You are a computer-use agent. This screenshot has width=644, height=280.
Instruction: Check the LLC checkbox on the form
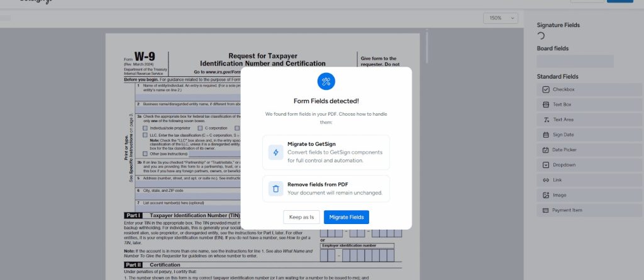145,135
